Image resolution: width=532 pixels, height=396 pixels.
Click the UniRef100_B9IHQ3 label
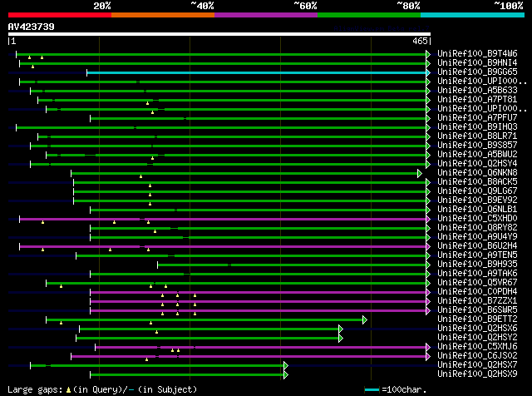477,127
